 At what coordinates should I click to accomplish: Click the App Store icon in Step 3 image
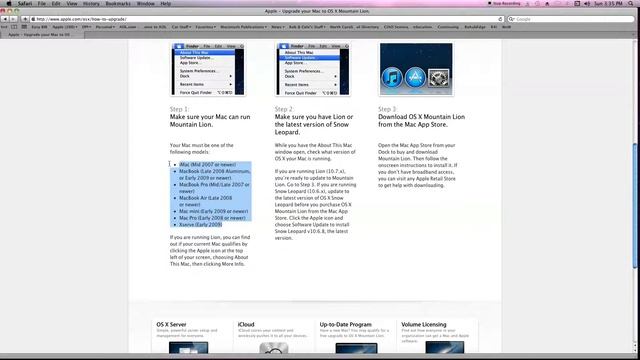(415, 78)
